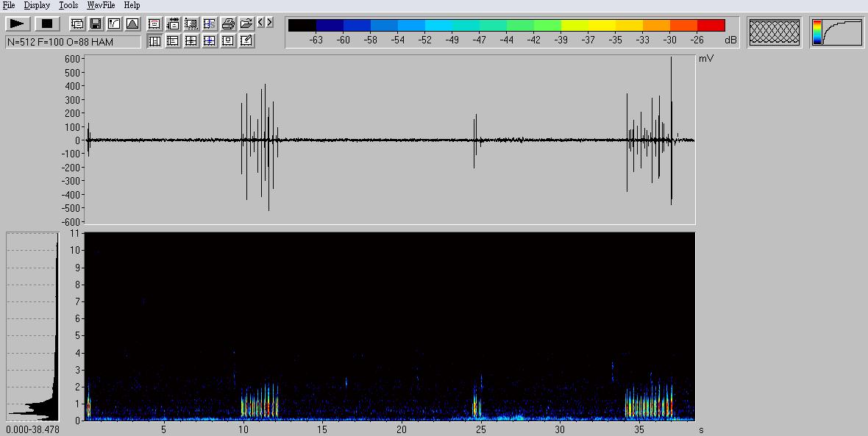Open the Tools menu
The width and height of the screenshot is (868, 436).
[x=68, y=5]
